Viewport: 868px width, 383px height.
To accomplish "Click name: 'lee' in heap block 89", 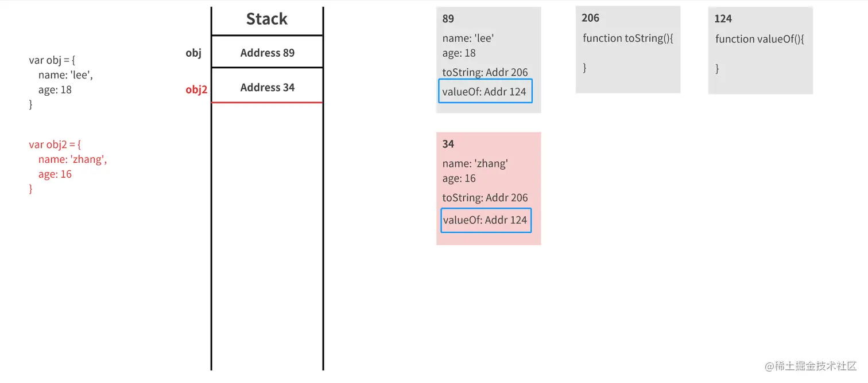I will pyautogui.click(x=468, y=38).
